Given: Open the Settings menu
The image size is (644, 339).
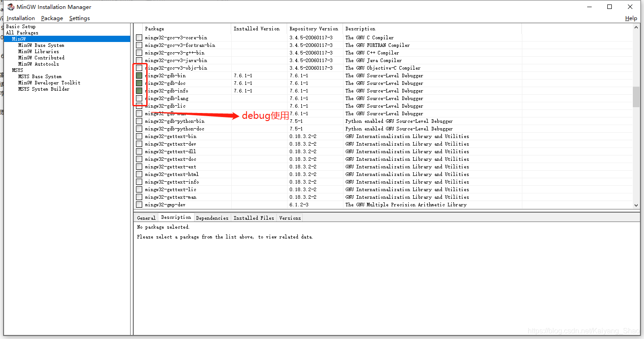Looking at the screenshot, I should tap(80, 18).
